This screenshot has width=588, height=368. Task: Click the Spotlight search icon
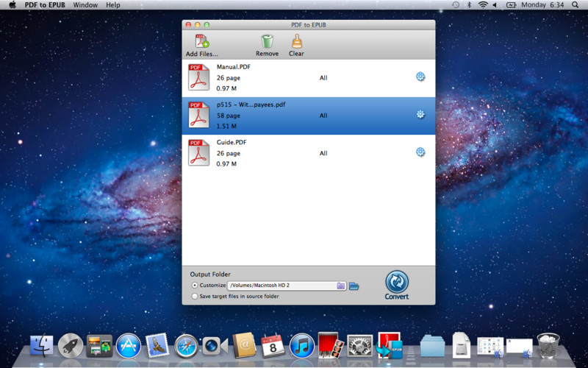[x=576, y=5]
